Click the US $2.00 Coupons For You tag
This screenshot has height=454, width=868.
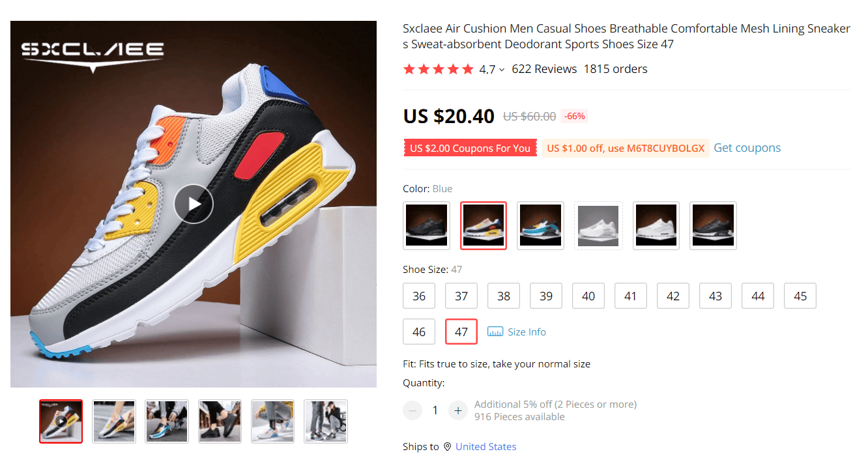click(x=470, y=148)
